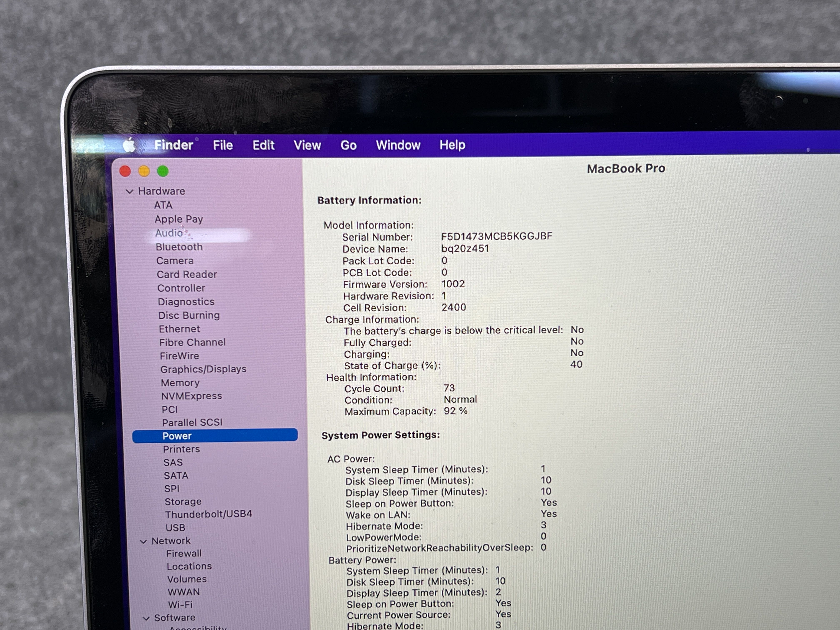Collapse the Hardware section chevron
840x630 pixels.
pyautogui.click(x=130, y=191)
